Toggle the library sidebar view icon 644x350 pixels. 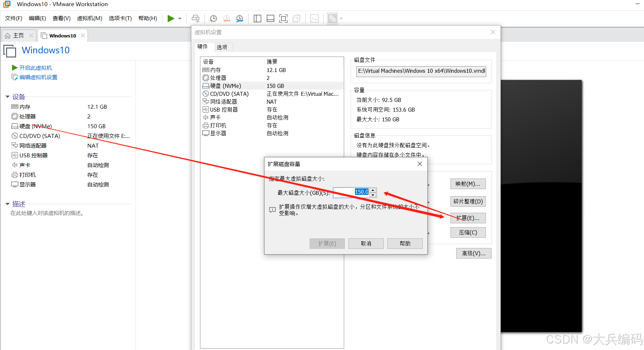pyautogui.click(x=257, y=18)
